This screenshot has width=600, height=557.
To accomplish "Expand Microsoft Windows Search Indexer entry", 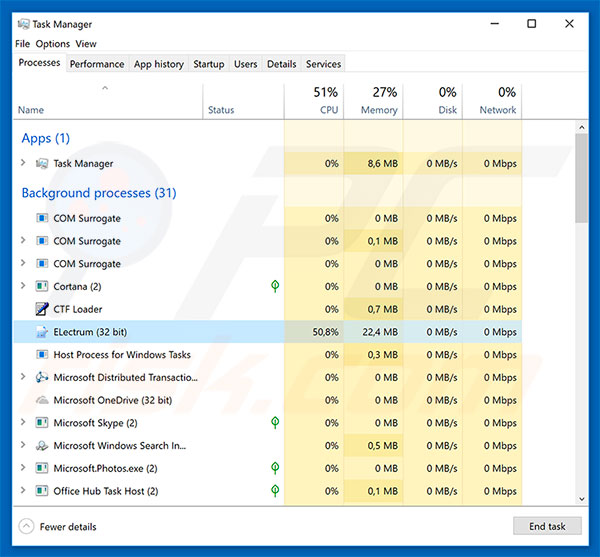I will click(23, 445).
